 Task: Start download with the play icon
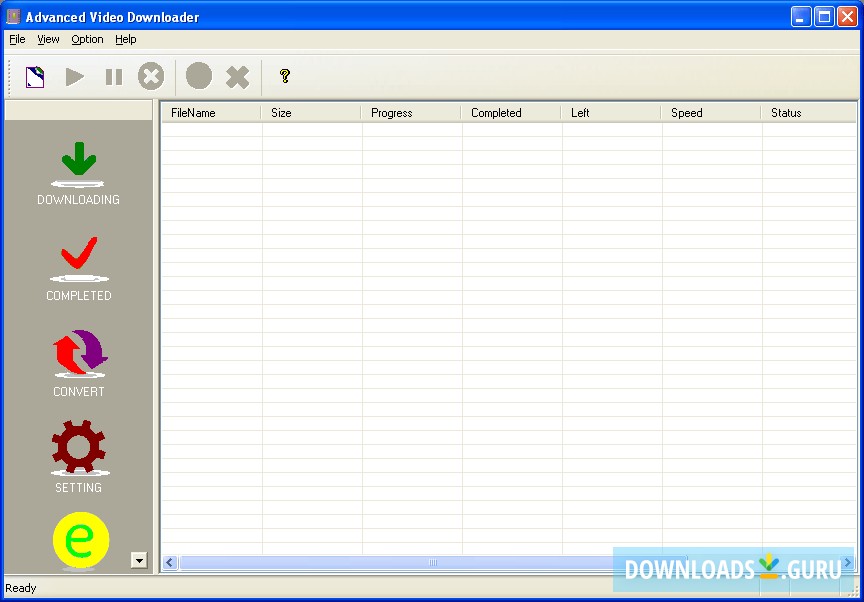[x=74, y=77]
